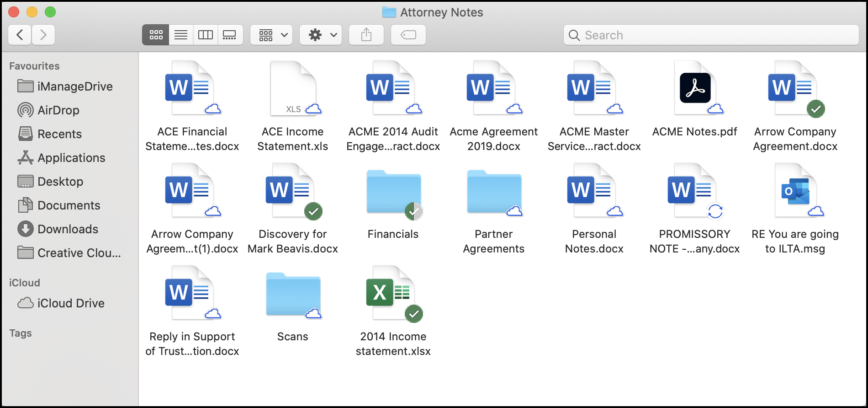Select iManageDrive in the sidebar
Viewport: 868px width, 408px height.
click(x=74, y=86)
